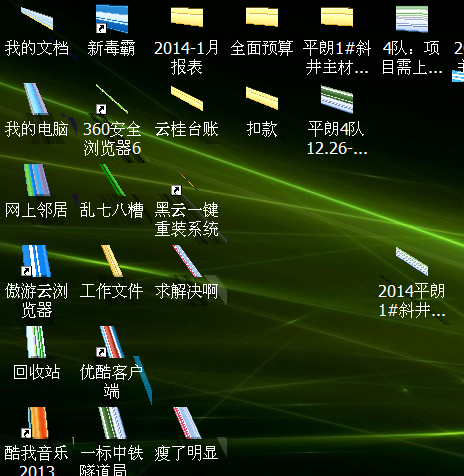
Task: Select the 2014平朗1#斜井 file icon
Action: click(x=412, y=261)
